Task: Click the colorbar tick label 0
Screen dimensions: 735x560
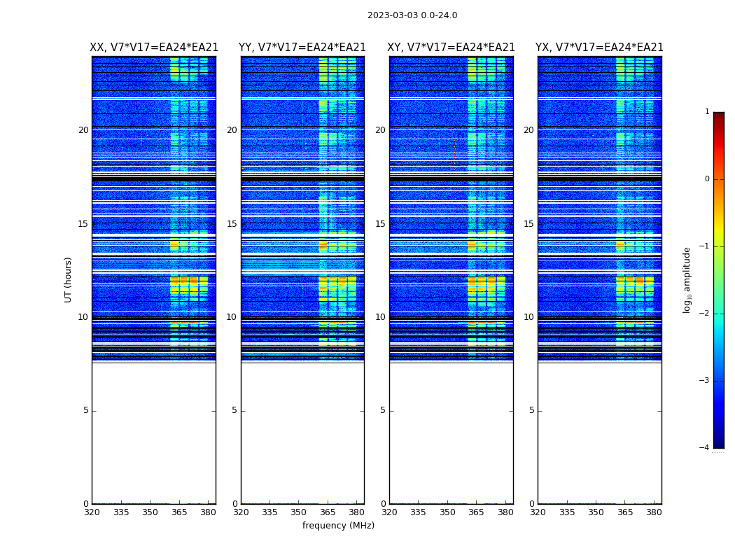Action: coord(707,179)
